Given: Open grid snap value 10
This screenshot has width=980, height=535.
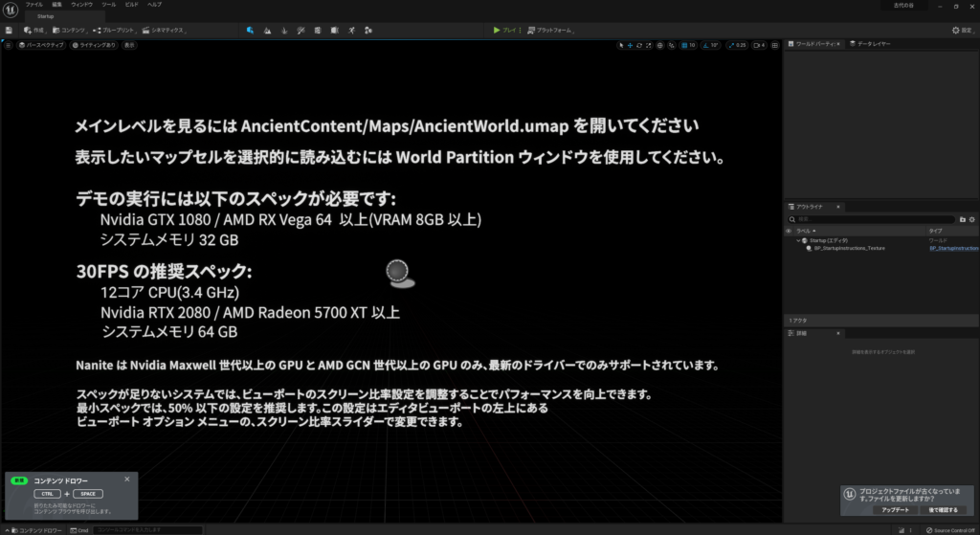Looking at the screenshot, I should [x=693, y=45].
